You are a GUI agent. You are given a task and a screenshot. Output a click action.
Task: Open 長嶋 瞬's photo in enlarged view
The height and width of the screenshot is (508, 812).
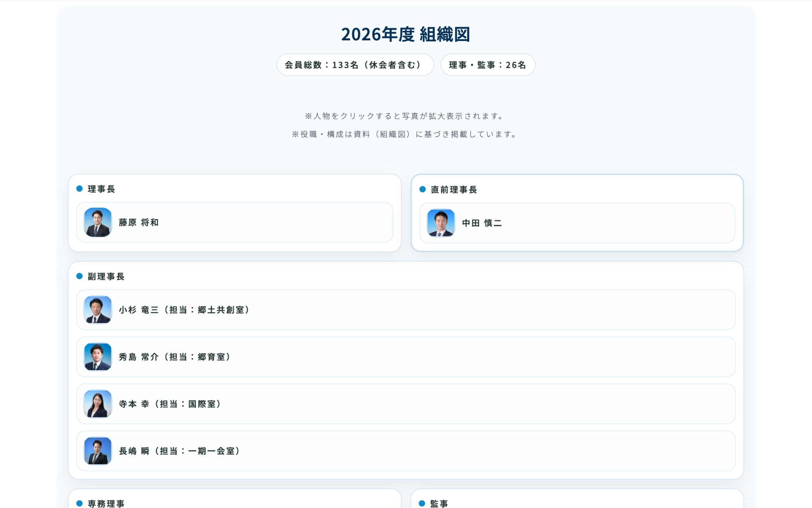pyautogui.click(x=98, y=451)
